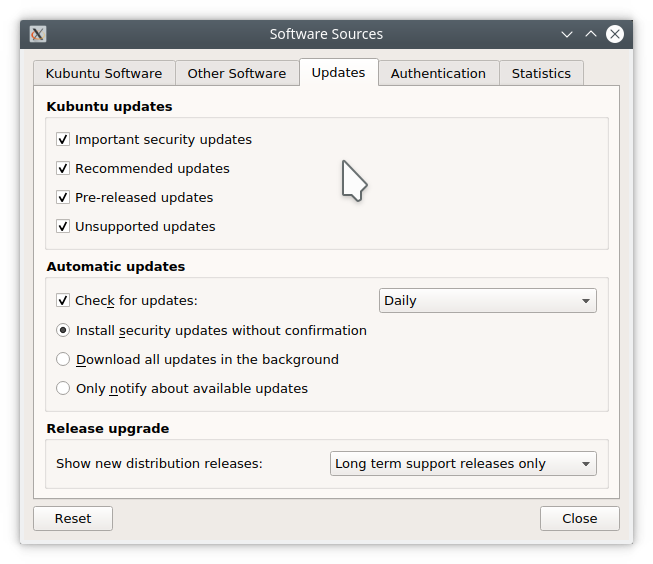Toggle the Check for updates checkbox

click(x=63, y=301)
